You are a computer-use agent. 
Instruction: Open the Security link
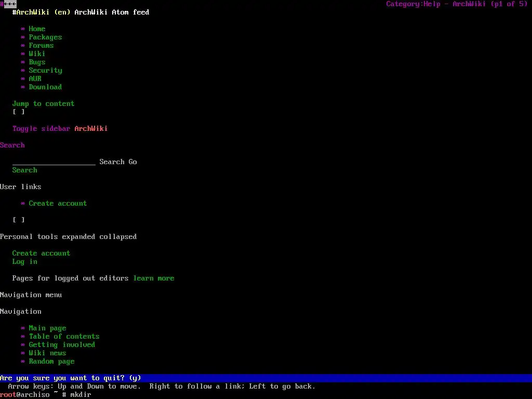click(46, 71)
